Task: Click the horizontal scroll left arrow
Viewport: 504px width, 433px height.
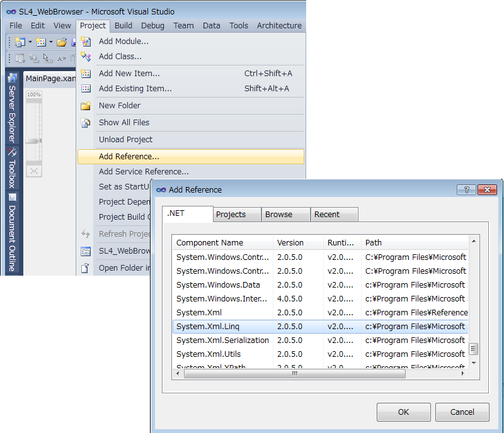Action: pyautogui.click(x=178, y=374)
